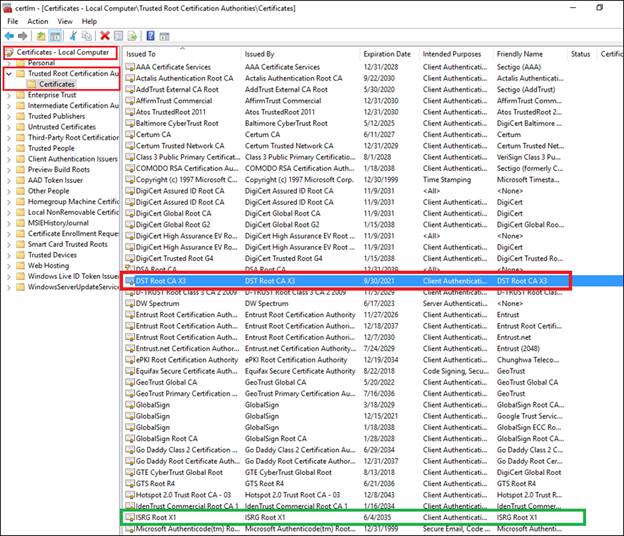624x536 pixels.
Task: Delete the certificate with the red X
Action: pyautogui.click(x=105, y=36)
